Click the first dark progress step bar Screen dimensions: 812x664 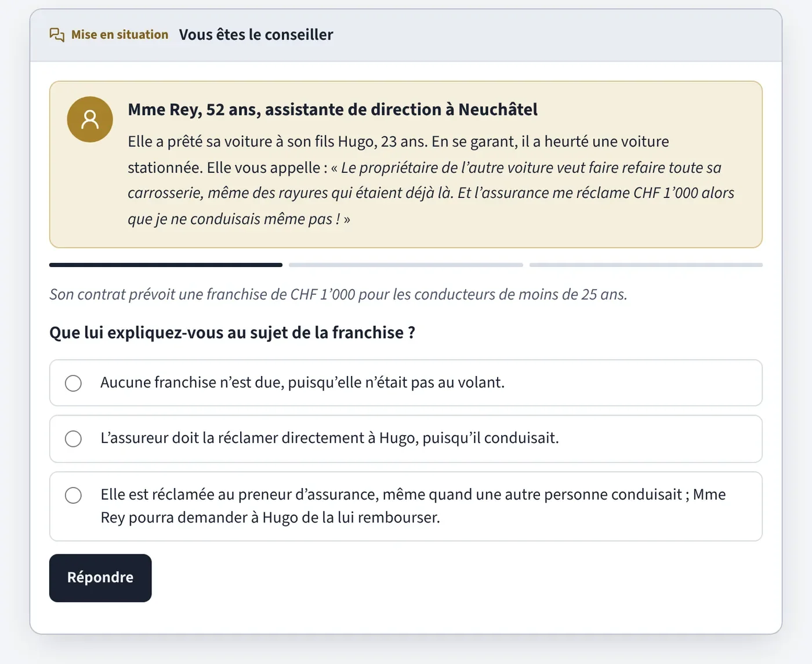click(x=166, y=265)
